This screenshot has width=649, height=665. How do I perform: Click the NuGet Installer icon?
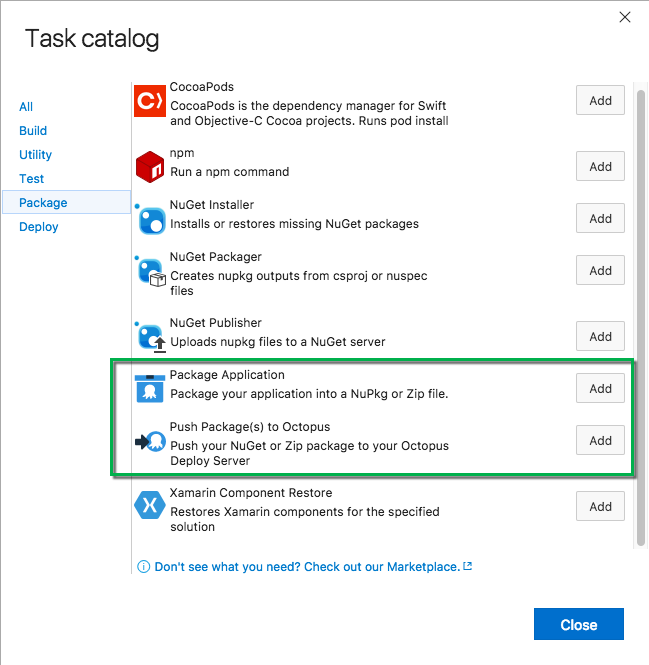point(150,219)
